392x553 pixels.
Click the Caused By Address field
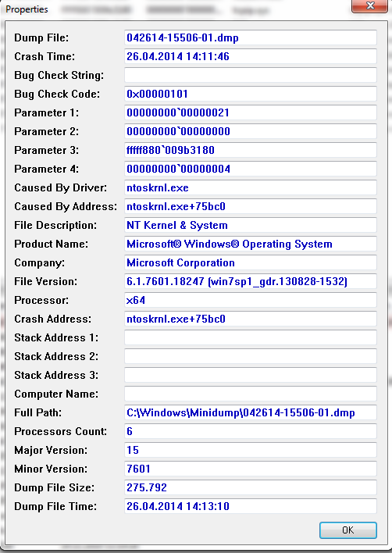pos(251,206)
